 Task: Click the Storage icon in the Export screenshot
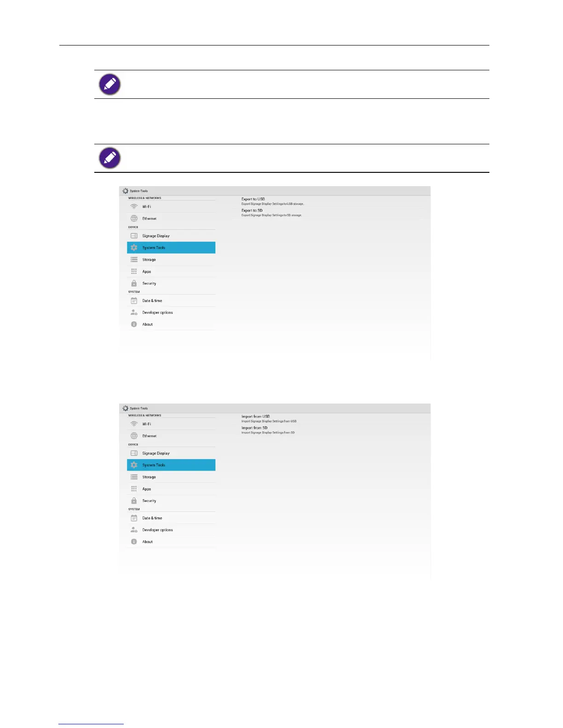134,260
